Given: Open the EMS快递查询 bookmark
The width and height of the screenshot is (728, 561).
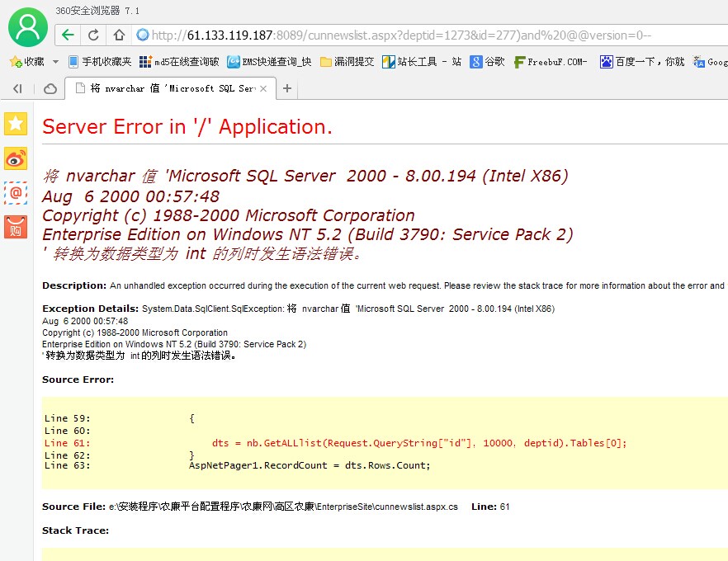Looking at the screenshot, I should (269, 62).
